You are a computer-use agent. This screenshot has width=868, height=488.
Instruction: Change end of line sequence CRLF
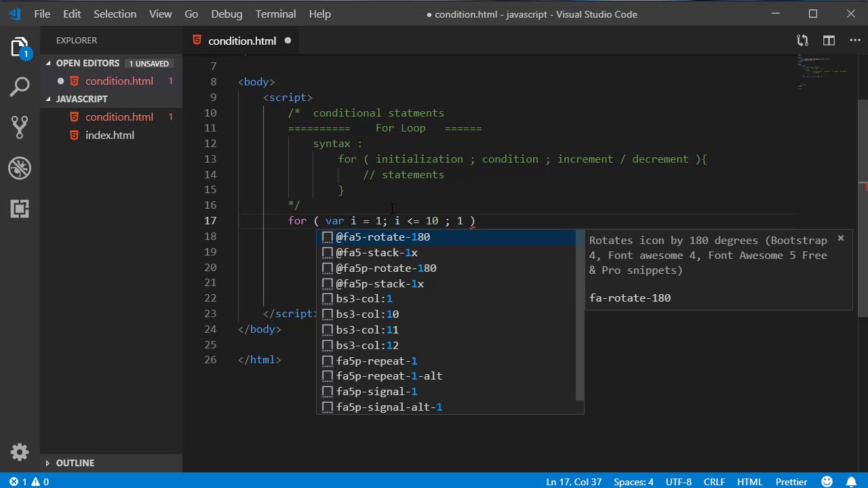point(714,482)
